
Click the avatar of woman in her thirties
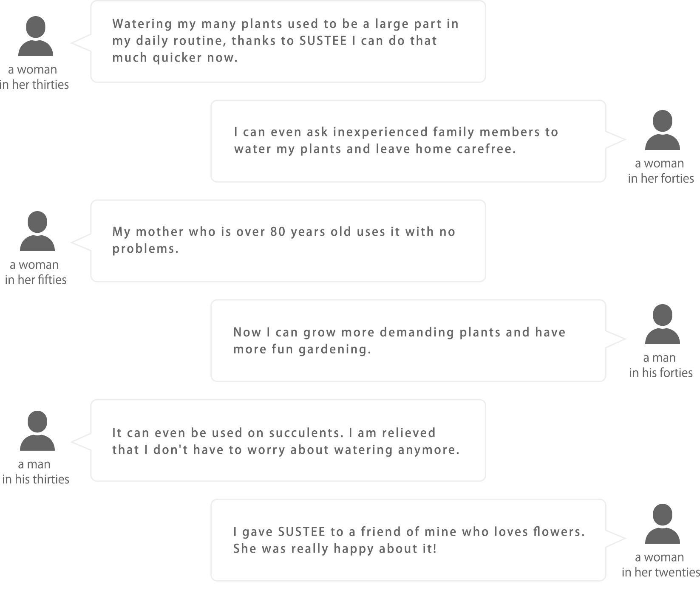tap(36, 36)
